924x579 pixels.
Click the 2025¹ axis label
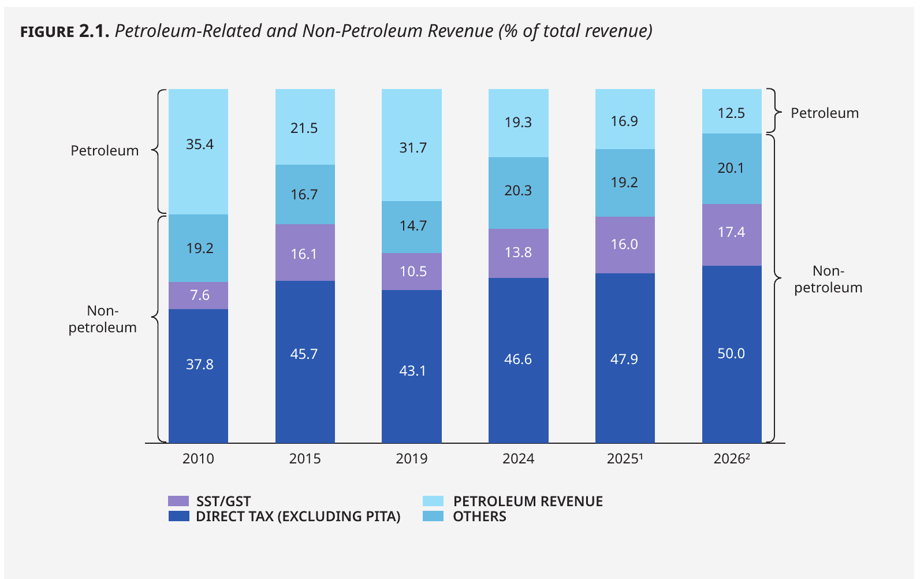625,459
